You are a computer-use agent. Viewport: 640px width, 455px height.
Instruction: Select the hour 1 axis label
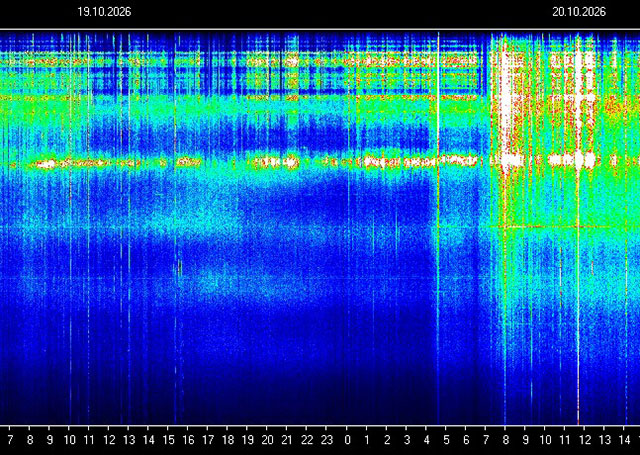coord(367,440)
